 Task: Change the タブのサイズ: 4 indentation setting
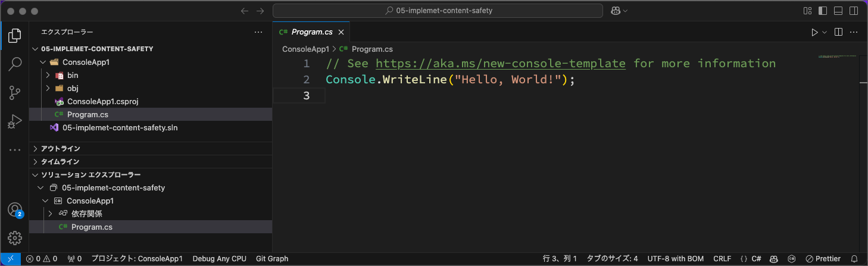tap(612, 259)
